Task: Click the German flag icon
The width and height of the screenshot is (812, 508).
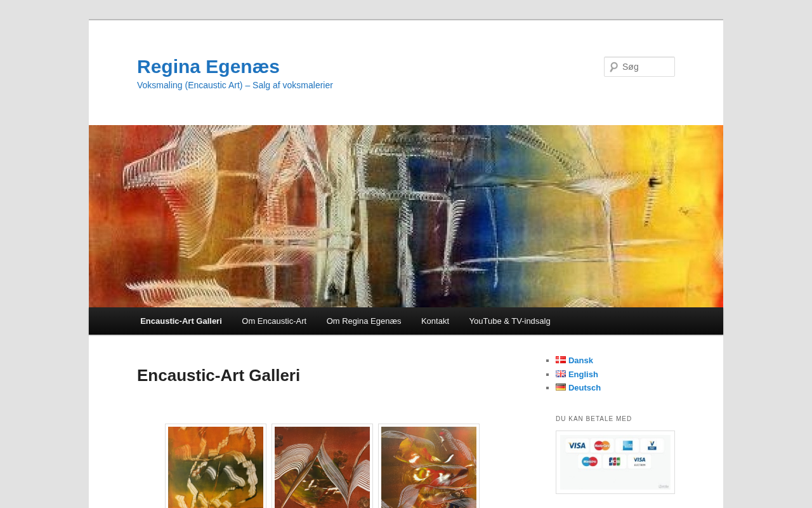Action: click(561, 387)
